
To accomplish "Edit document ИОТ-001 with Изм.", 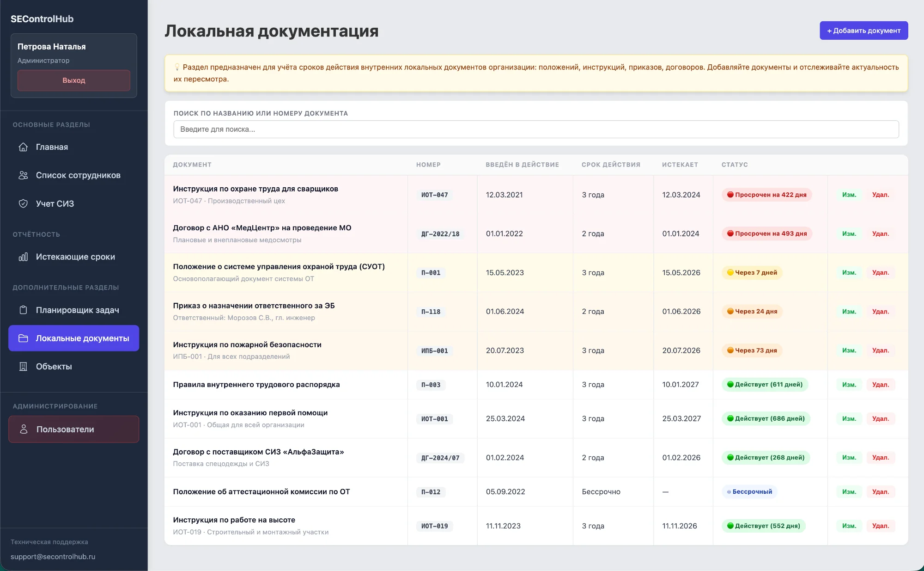I will click(849, 418).
